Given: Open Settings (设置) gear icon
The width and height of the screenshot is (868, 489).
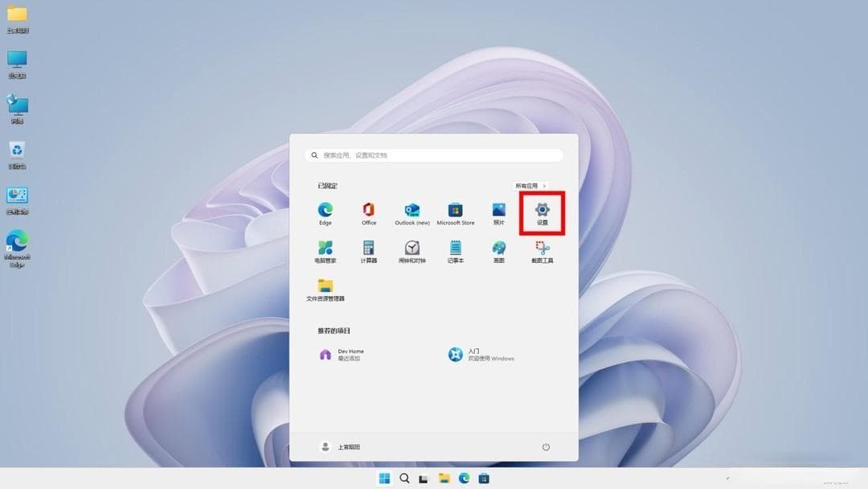Looking at the screenshot, I should tap(542, 213).
